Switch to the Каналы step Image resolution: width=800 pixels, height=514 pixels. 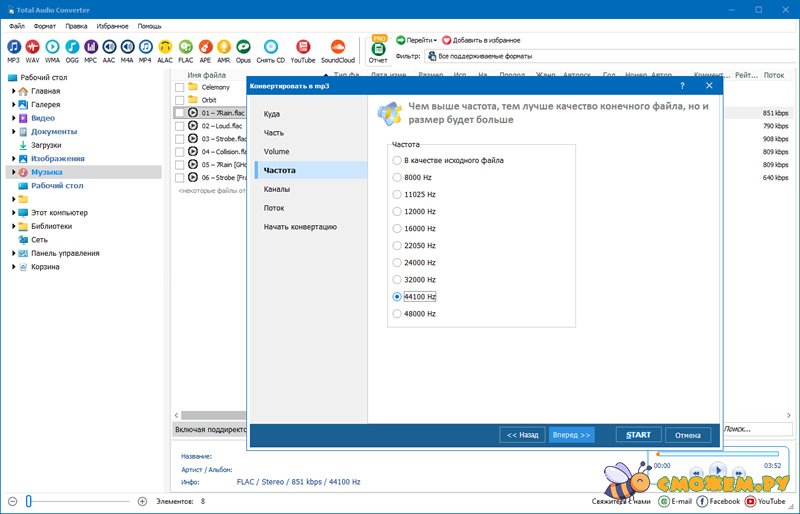(x=279, y=189)
